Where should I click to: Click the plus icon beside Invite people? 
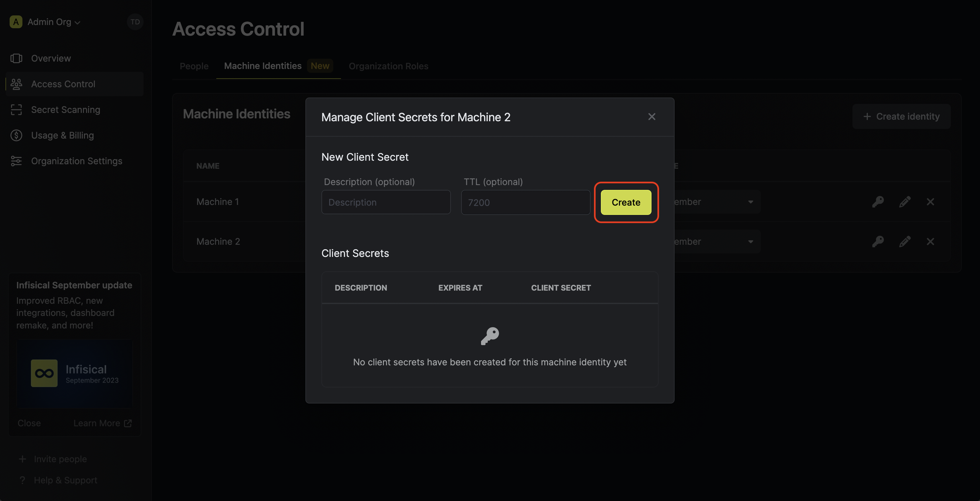tap(22, 459)
